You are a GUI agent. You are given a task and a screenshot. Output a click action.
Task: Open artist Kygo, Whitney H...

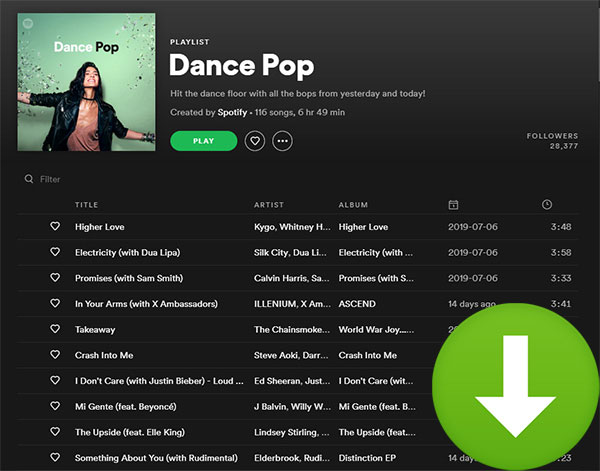[292, 227]
